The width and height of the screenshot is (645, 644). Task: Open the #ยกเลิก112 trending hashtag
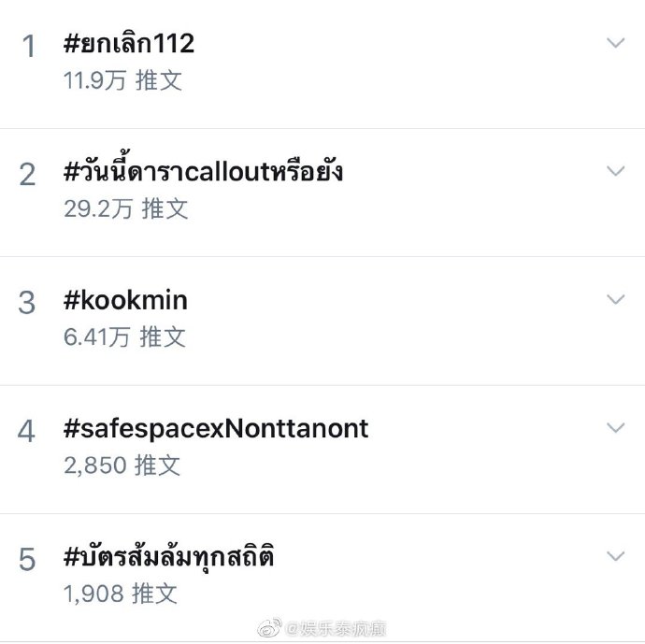pyautogui.click(x=129, y=44)
